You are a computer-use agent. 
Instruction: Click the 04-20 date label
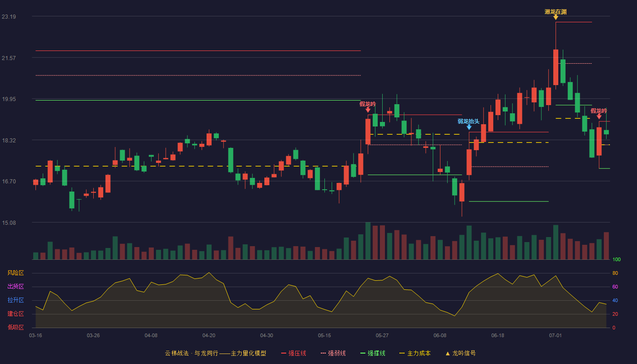click(x=209, y=335)
